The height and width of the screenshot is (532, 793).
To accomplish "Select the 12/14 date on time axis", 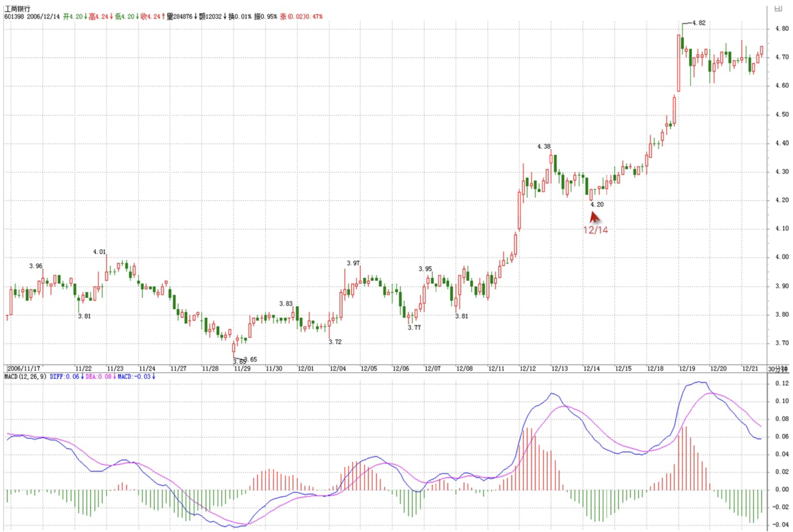I will [591, 369].
